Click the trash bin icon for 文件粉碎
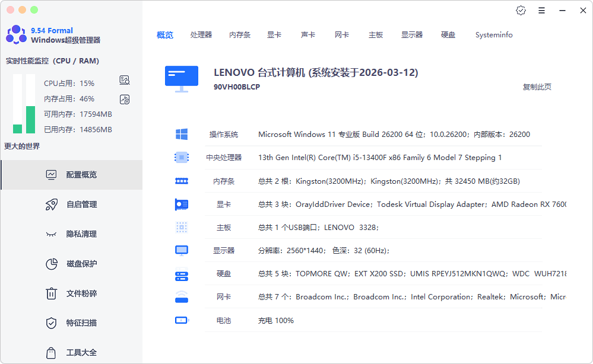Image resolution: width=593 pixels, height=364 pixels. coord(51,293)
